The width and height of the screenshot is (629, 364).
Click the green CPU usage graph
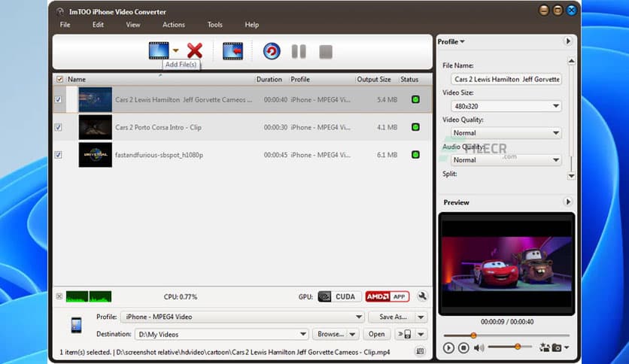click(x=89, y=296)
